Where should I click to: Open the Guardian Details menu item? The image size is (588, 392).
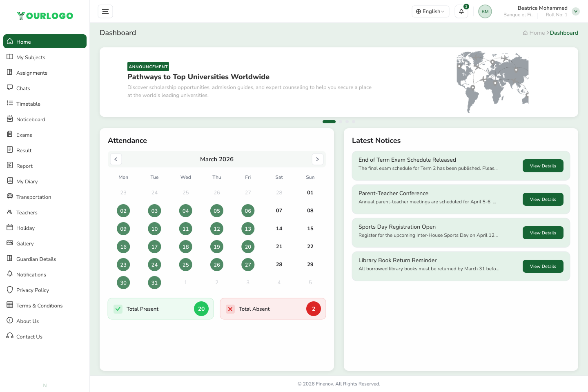click(45, 259)
